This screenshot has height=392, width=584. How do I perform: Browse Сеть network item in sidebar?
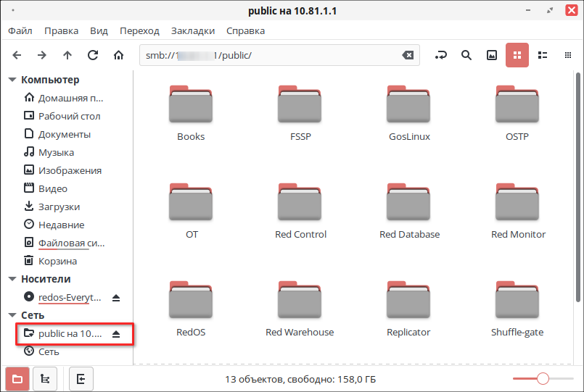[41, 351]
